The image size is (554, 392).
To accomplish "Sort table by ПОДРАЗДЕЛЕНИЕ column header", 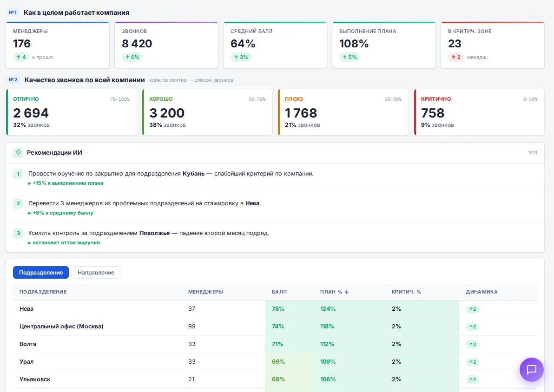I will [x=43, y=292].
